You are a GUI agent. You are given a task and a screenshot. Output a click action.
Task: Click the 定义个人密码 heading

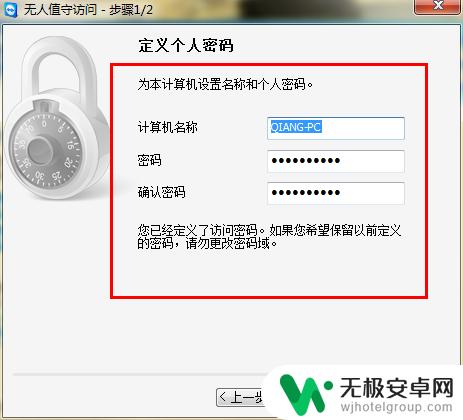pyautogui.click(x=186, y=45)
